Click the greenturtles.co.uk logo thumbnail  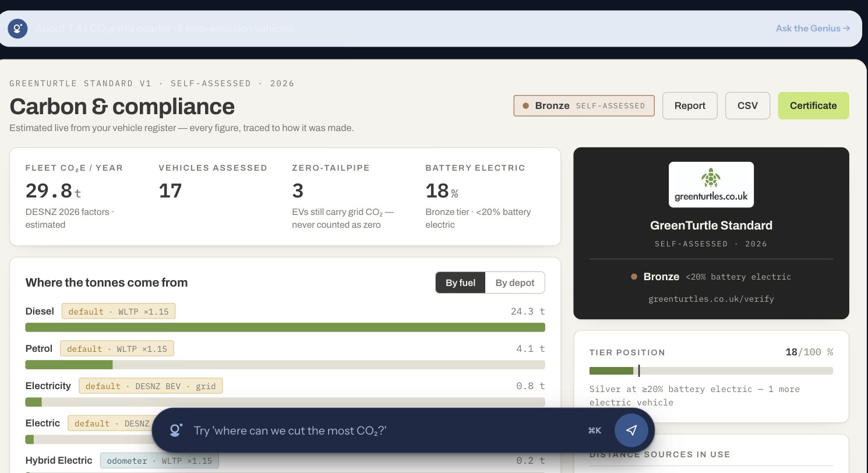[x=711, y=185]
